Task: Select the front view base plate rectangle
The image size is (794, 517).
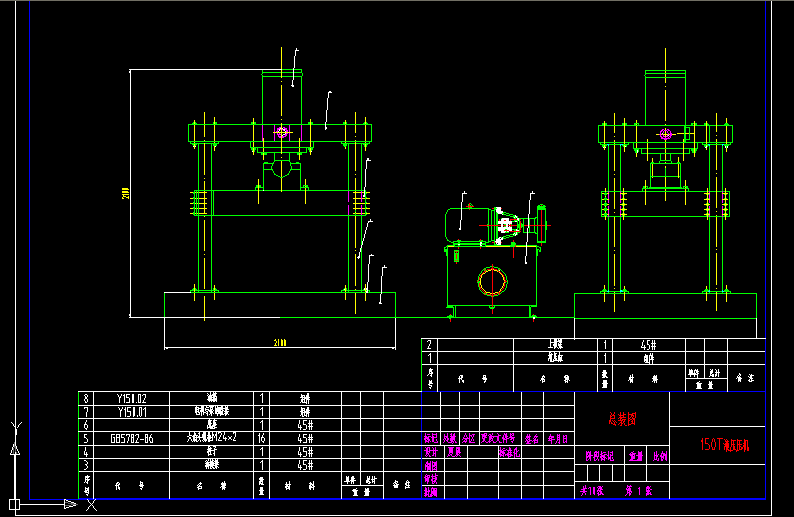Action: tap(279, 305)
